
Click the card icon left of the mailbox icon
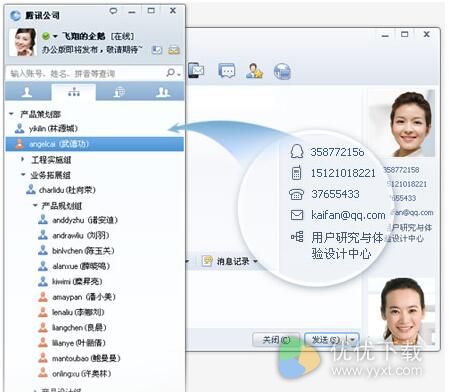[156, 50]
